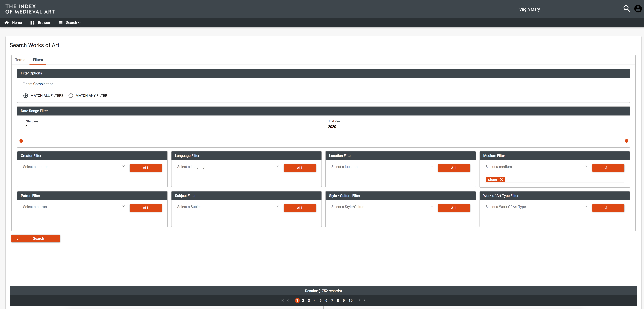The image size is (644, 309).
Task: Click the magnifier search icon in header
Action: (626, 9)
